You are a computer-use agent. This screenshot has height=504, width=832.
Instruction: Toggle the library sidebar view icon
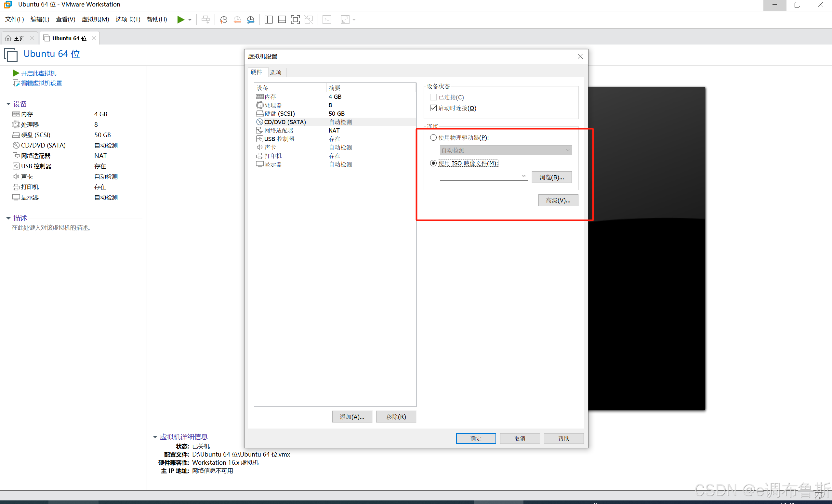tap(269, 19)
